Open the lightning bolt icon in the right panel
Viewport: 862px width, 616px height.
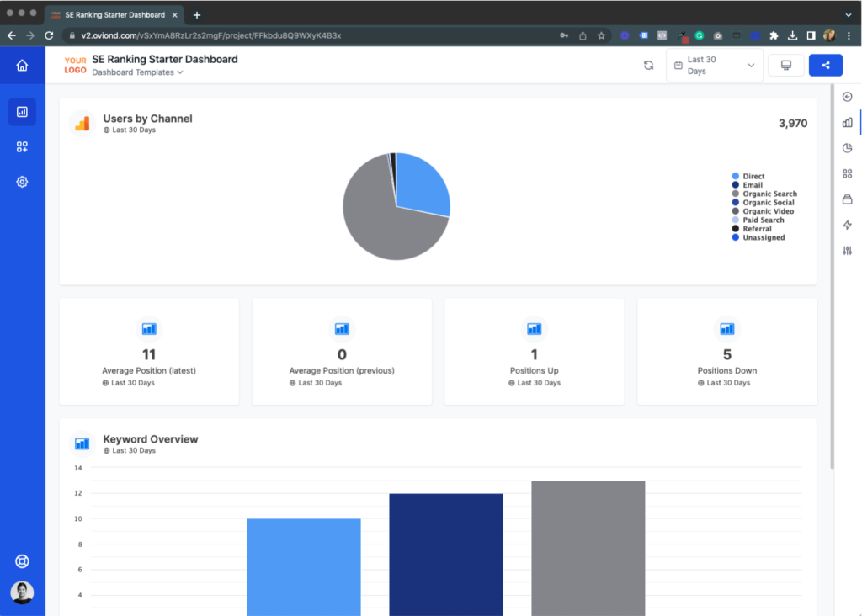[x=847, y=225]
